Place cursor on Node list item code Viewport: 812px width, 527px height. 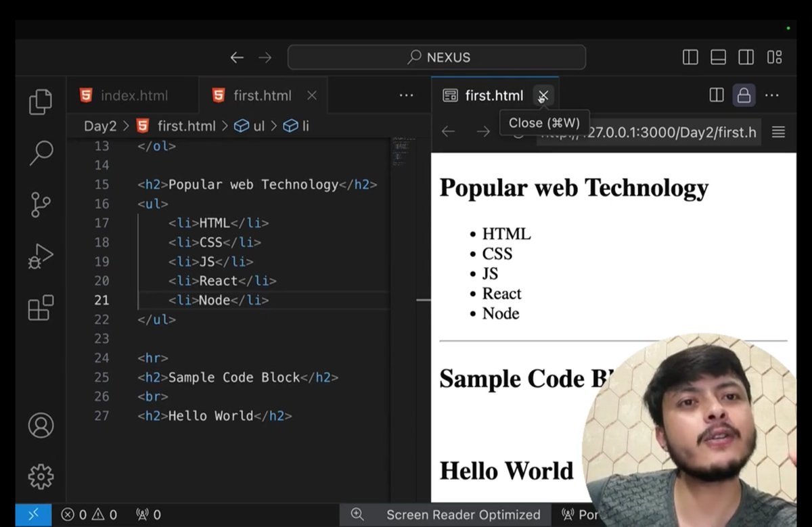(219, 300)
